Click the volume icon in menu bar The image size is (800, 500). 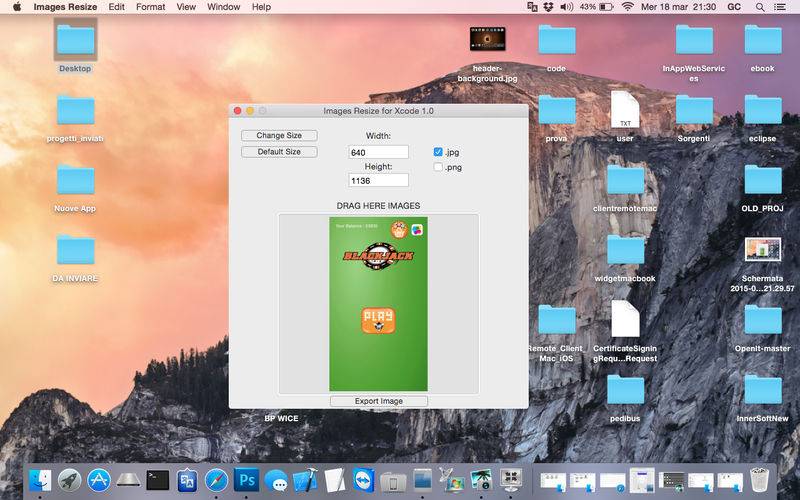(x=566, y=7)
